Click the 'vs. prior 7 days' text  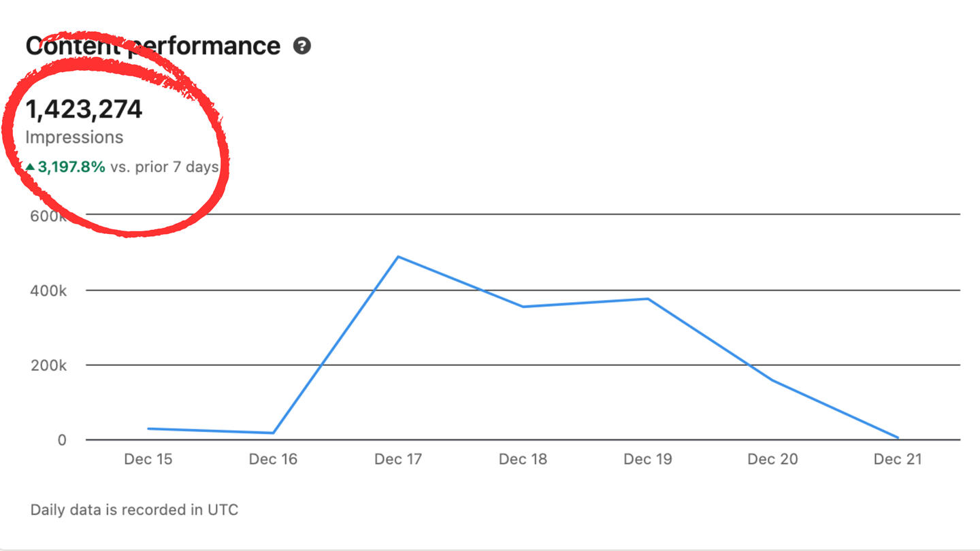point(164,167)
